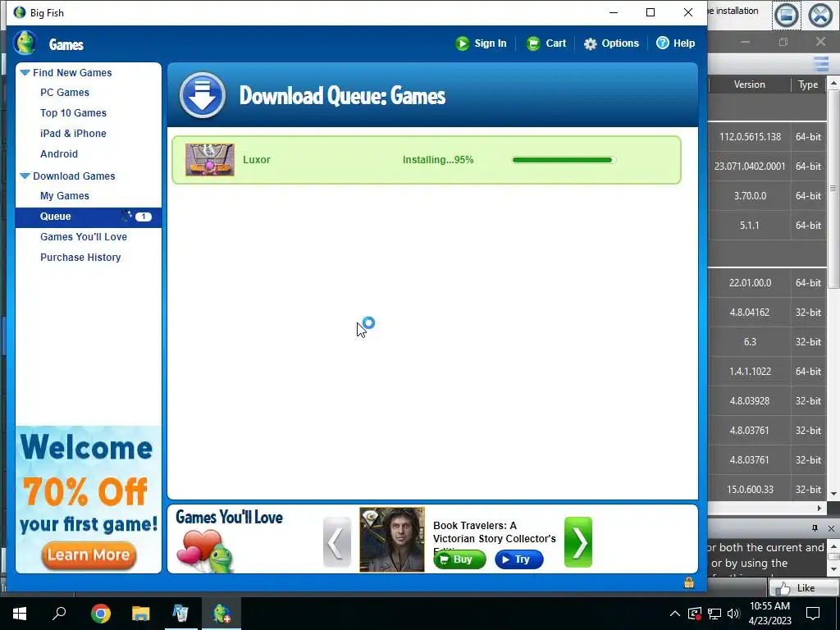The width and height of the screenshot is (840, 630).
Task: Click the pin icon in background panel
Action: point(815,528)
